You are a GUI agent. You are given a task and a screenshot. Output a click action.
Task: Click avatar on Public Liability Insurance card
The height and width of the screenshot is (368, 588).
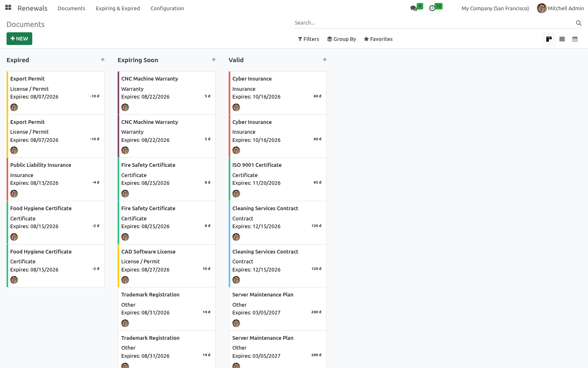[x=14, y=193]
